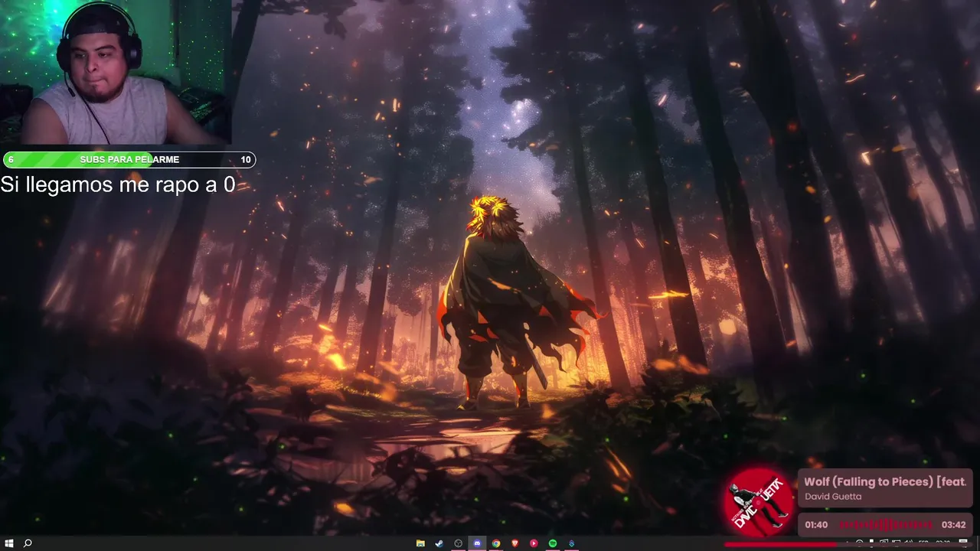980x551 pixels.
Task: Click the total duration 03:42
Action: click(x=953, y=525)
